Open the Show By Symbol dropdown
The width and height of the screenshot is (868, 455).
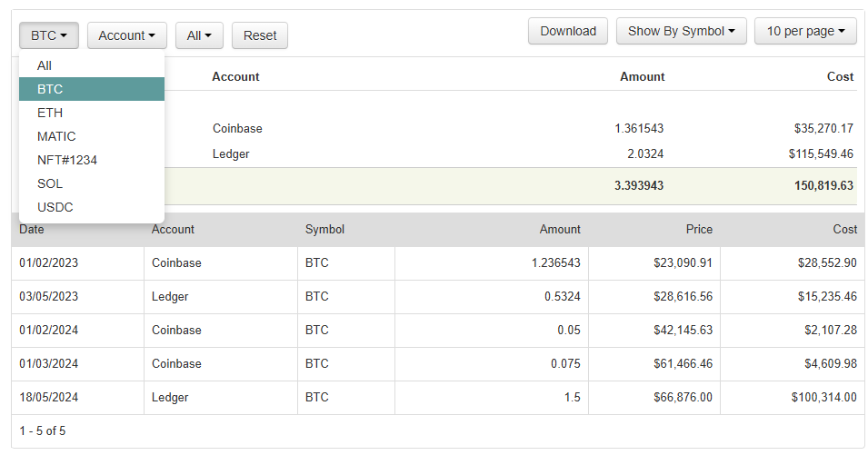[682, 31]
